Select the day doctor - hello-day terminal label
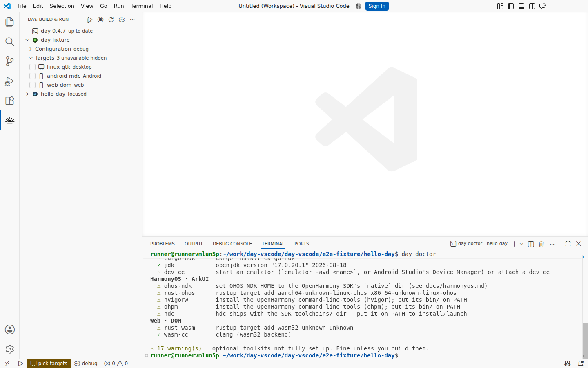The height and width of the screenshot is (368, 588). tap(479, 244)
